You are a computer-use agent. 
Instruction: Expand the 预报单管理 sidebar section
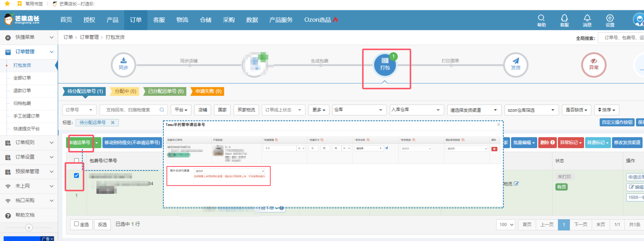pyautogui.click(x=29, y=171)
